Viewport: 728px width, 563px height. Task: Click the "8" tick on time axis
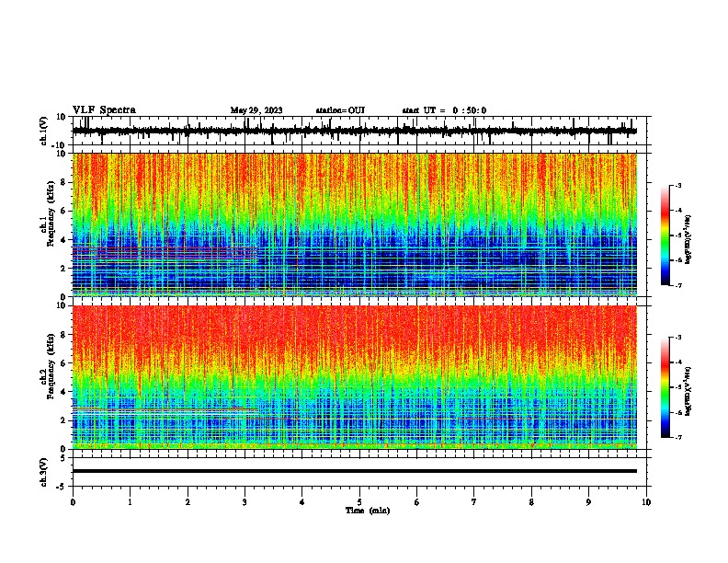click(531, 502)
